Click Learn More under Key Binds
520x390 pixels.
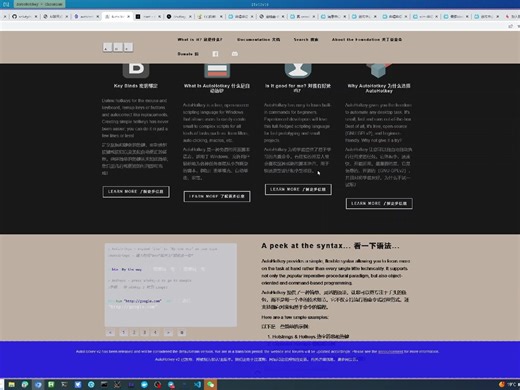pos(136,192)
